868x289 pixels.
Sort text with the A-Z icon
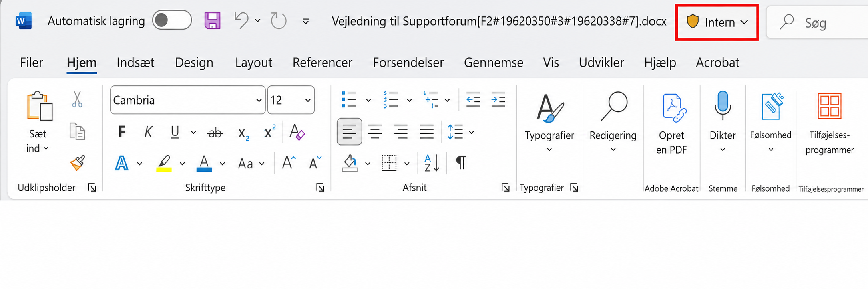(432, 163)
